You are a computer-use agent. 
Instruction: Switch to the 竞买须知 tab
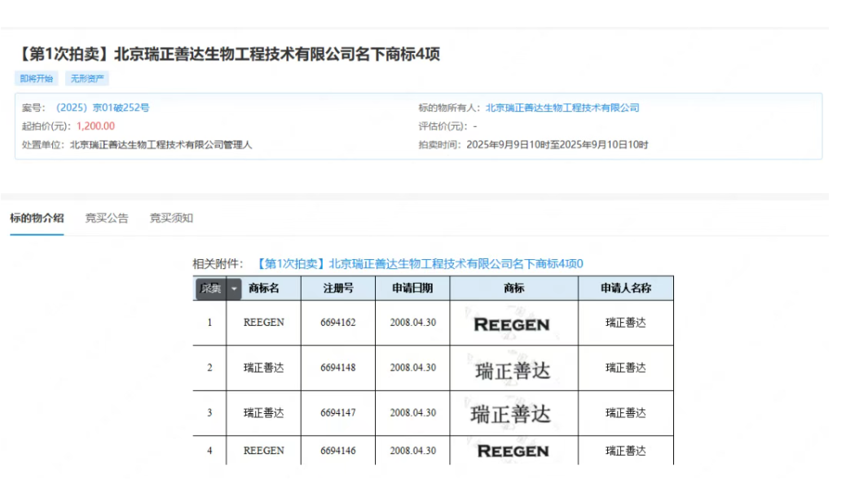(x=171, y=218)
